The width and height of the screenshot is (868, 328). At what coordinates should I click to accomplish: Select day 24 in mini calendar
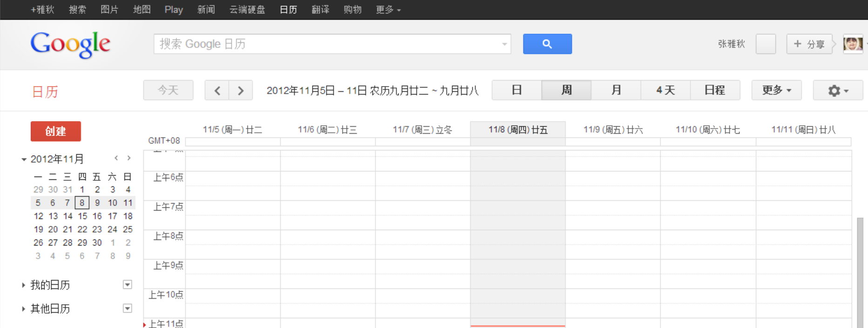(112, 229)
